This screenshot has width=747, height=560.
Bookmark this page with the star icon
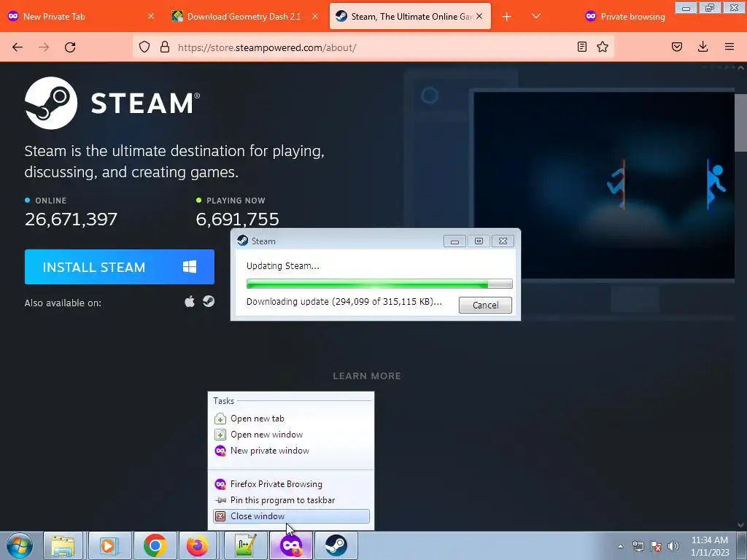tap(603, 47)
